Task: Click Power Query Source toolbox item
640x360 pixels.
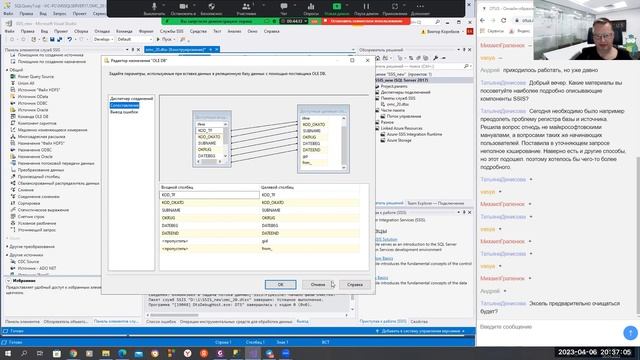Action: (36, 76)
